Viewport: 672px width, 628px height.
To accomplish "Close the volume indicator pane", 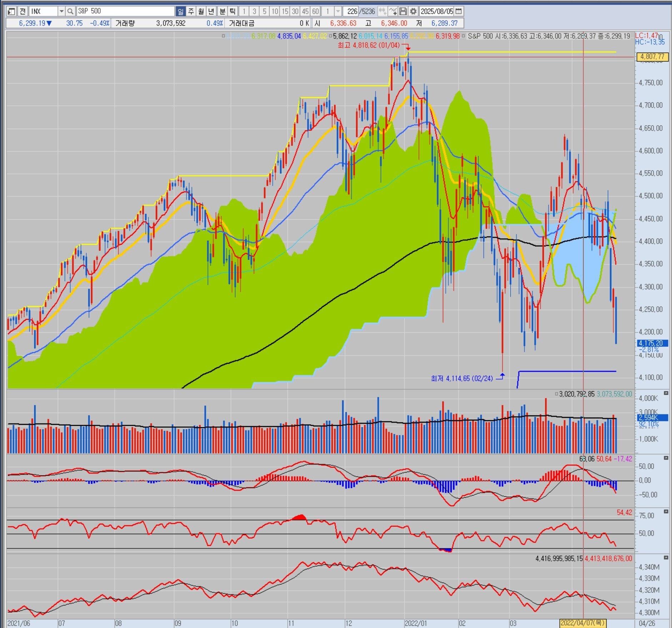I will pos(666,393).
